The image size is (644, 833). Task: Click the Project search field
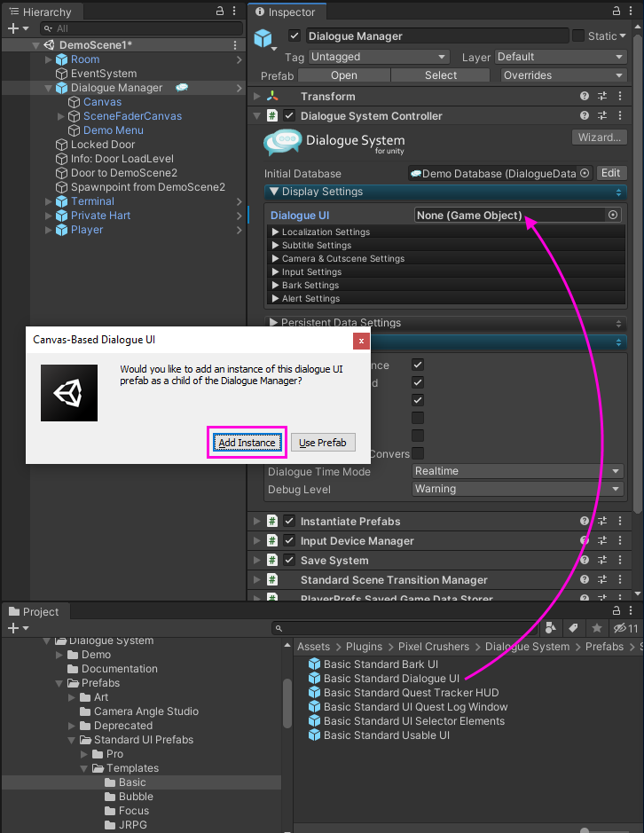point(404,628)
